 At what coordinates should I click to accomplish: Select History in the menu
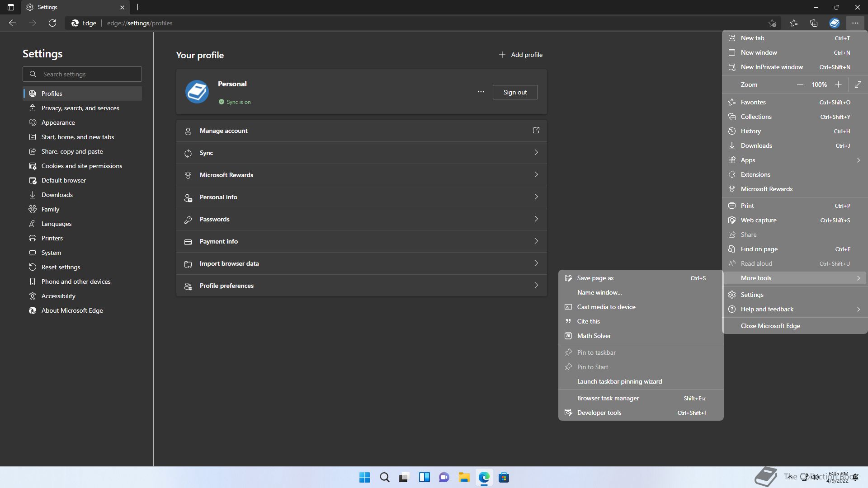click(795, 131)
